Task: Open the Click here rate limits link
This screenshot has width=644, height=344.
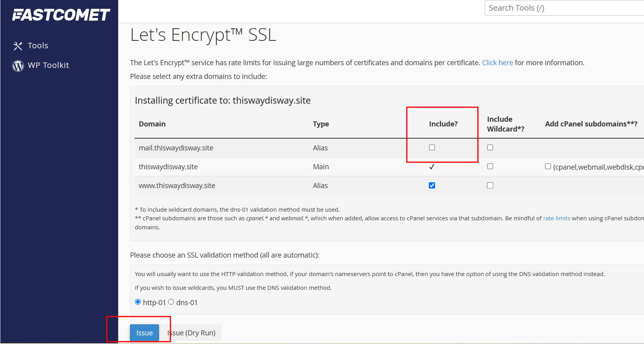Action: [x=498, y=63]
